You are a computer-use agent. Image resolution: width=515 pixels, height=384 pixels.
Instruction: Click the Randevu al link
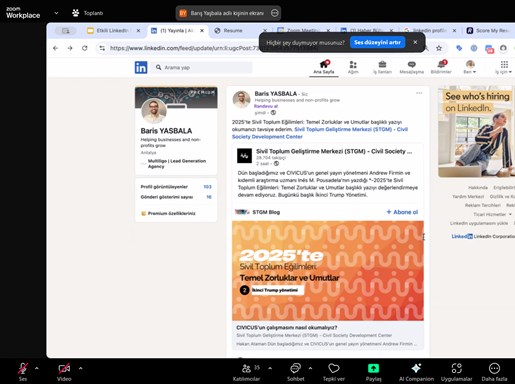pyautogui.click(x=266, y=106)
